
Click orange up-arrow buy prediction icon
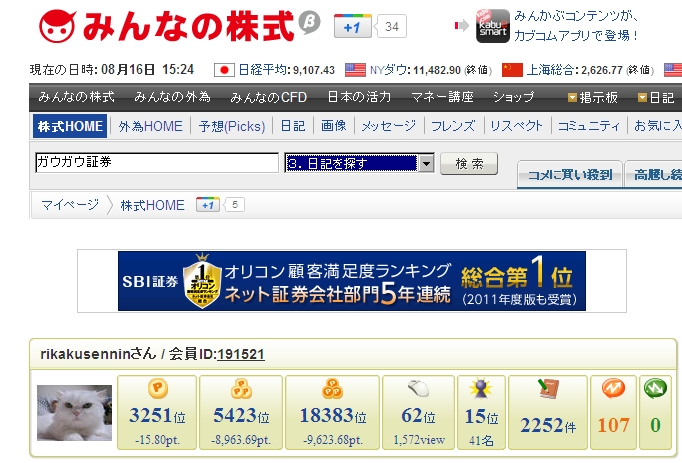coord(613,388)
